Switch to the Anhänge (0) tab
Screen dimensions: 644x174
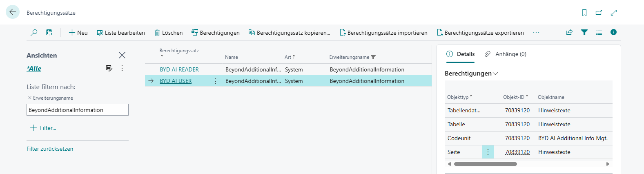506,54
